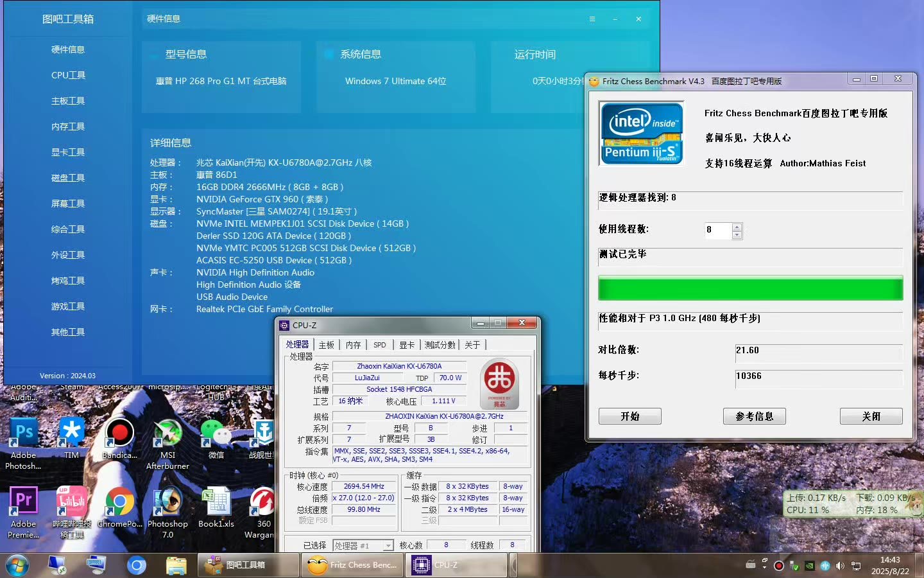Image resolution: width=924 pixels, height=578 pixels.
Task: Click the Intel Pentium logo in Fritz
Action: 641,133
